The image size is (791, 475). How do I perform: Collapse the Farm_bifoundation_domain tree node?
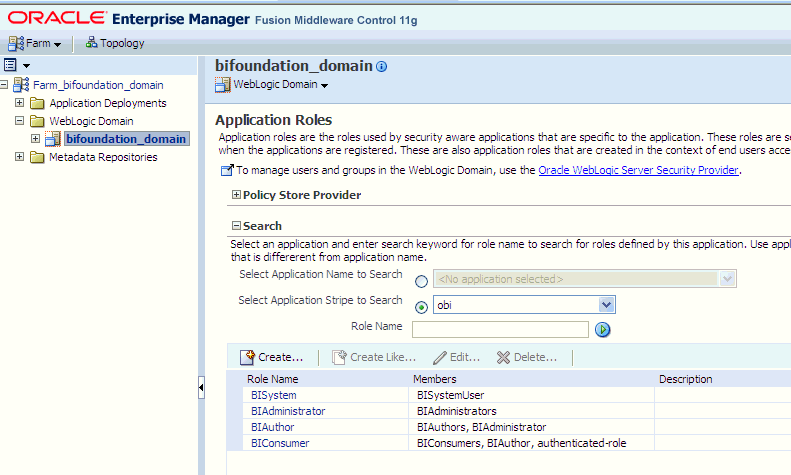point(4,85)
